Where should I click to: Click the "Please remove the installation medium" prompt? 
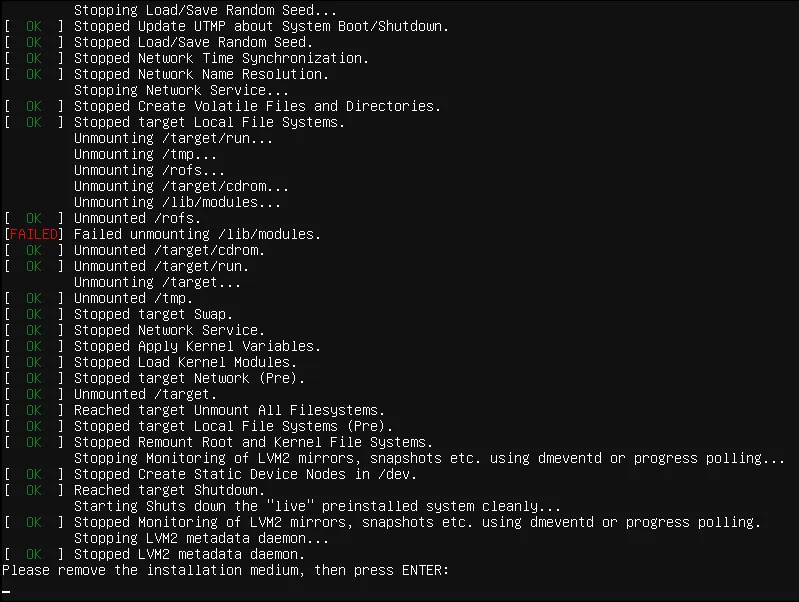[225, 570]
